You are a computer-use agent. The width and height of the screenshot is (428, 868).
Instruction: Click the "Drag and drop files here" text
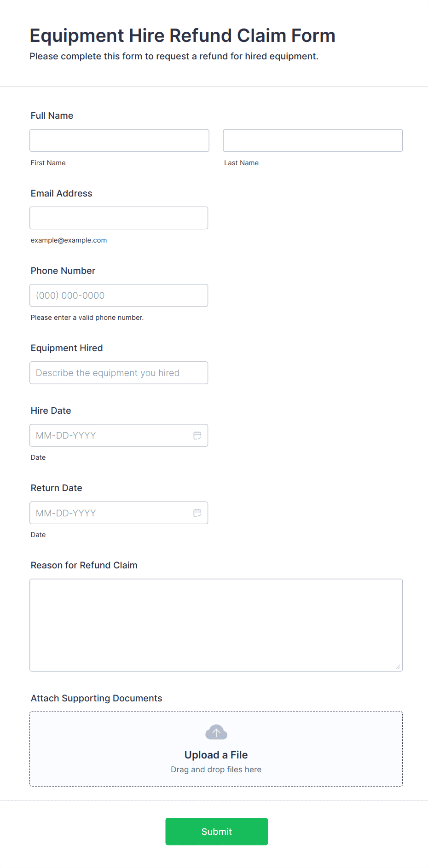pyautogui.click(x=216, y=770)
